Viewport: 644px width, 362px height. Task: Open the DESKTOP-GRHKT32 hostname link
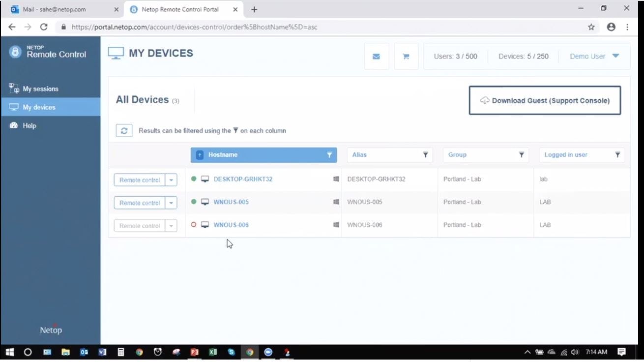click(243, 179)
